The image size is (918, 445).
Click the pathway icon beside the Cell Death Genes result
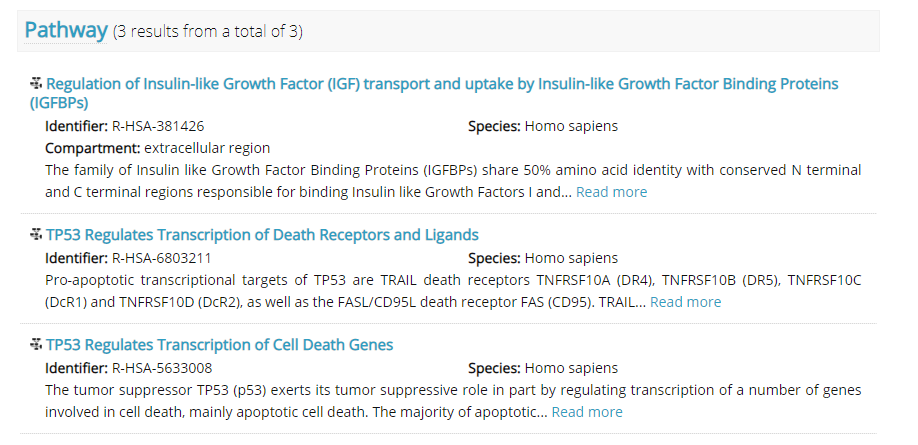click(36, 346)
